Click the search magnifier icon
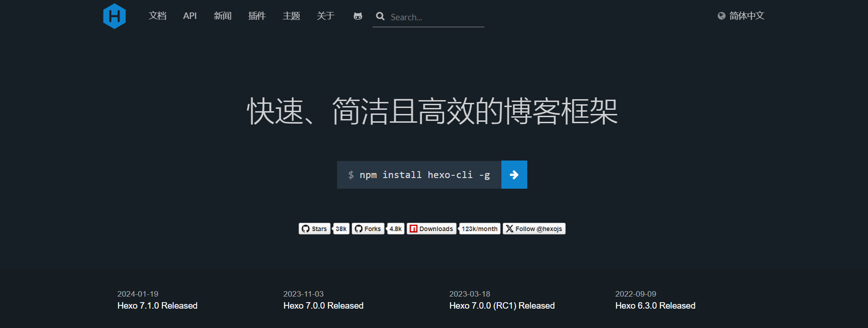The height and width of the screenshot is (328, 868). pyautogui.click(x=380, y=16)
